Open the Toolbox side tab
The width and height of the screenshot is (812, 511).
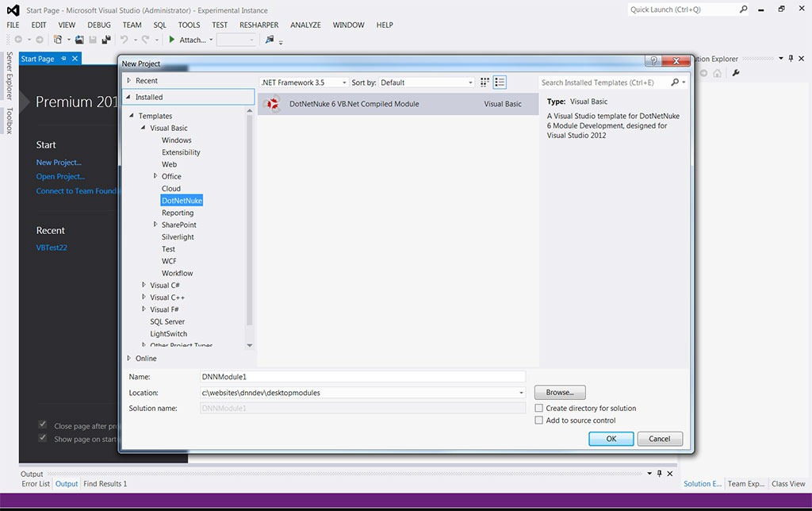tap(9, 121)
